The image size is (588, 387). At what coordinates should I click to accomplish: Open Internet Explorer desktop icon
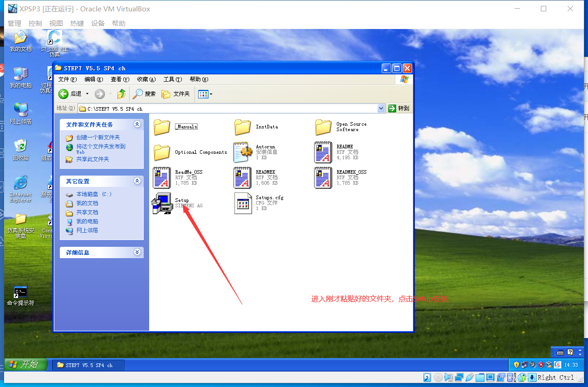[20, 189]
